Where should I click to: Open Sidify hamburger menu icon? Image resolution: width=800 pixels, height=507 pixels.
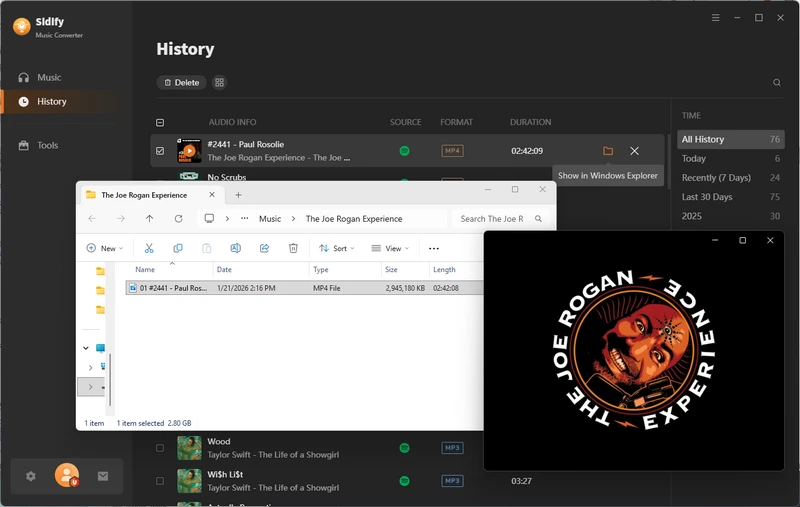(715, 18)
